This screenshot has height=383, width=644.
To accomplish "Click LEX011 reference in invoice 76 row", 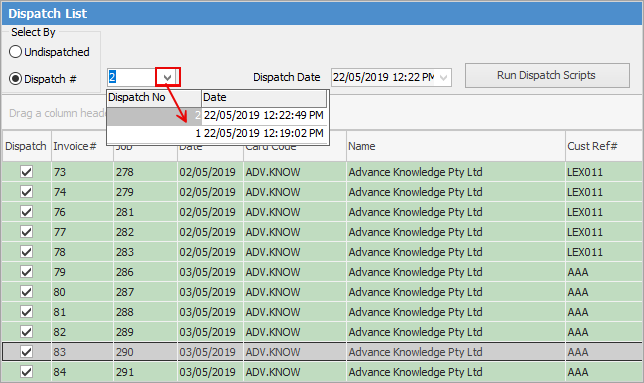I will pos(604,212).
